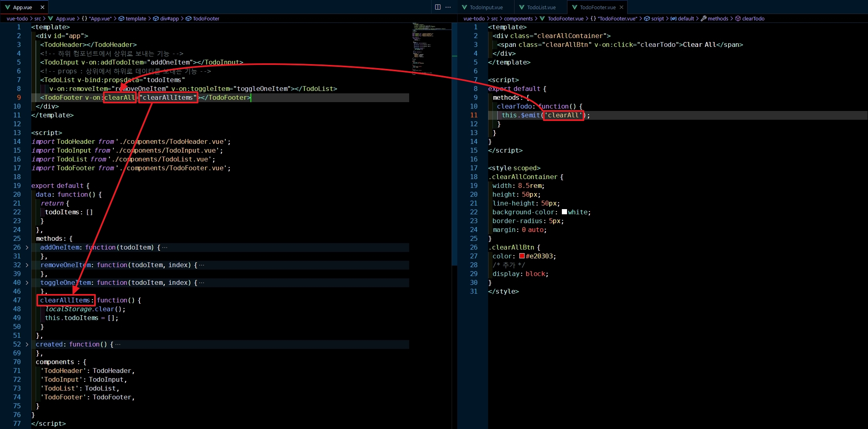Image resolution: width=868 pixels, height=429 pixels.
Task: Click the cube icon before clearTodo breadcrumb
Action: coord(738,18)
